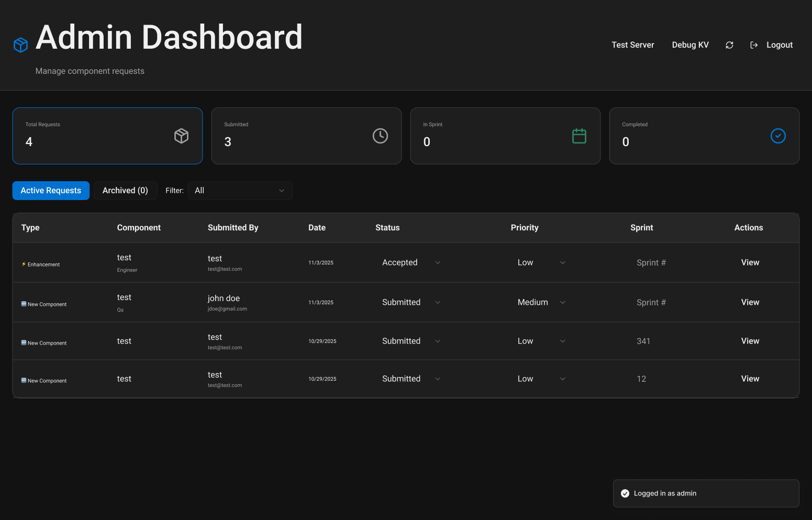Click the checkmark in the admin login toast
Image resolution: width=812 pixels, height=520 pixels.
click(625, 493)
